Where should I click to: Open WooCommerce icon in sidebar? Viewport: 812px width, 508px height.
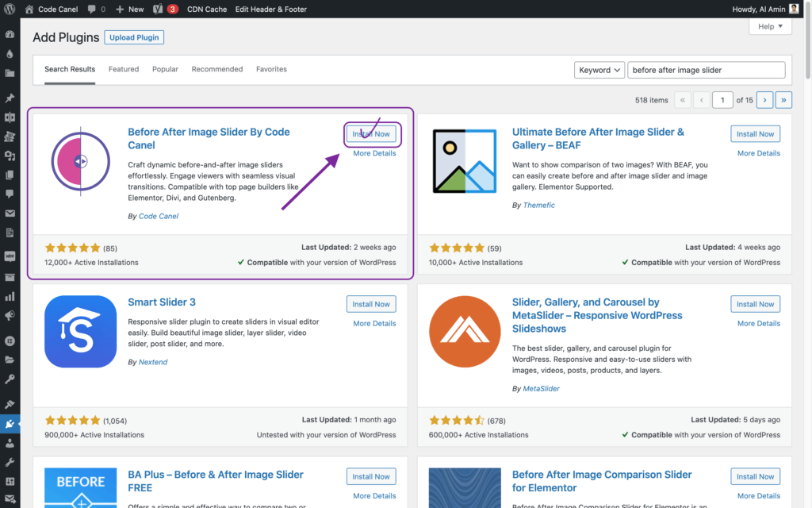pos(10,256)
